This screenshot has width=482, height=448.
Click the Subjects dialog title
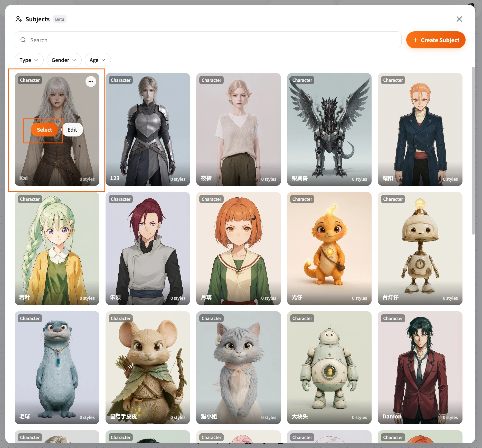[x=37, y=19]
